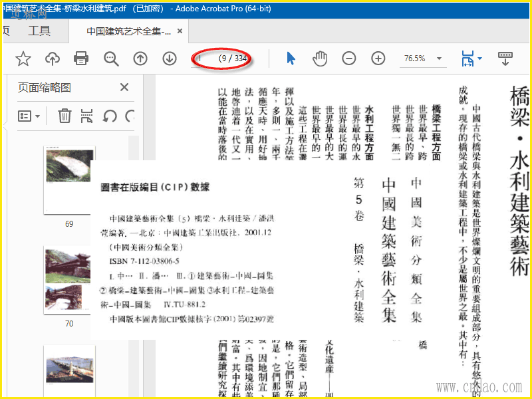
Task: Click the fit page width icon
Action: point(467,59)
